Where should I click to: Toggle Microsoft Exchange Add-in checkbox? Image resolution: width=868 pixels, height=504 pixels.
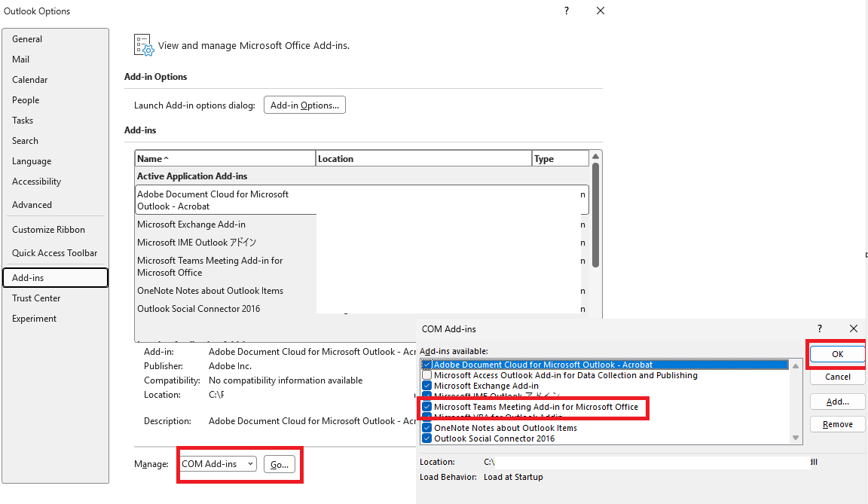[x=426, y=386]
